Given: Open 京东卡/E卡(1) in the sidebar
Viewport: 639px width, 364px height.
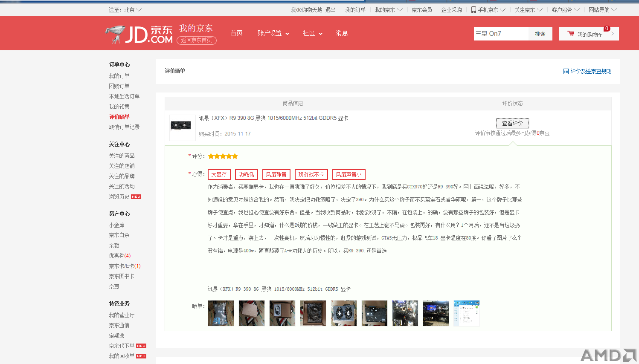Looking at the screenshot, I should (x=125, y=266).
